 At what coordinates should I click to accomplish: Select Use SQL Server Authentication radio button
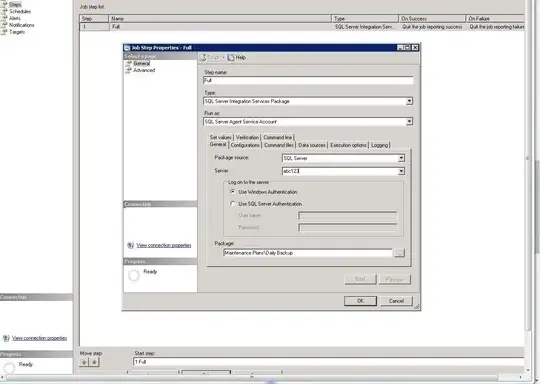233,204
